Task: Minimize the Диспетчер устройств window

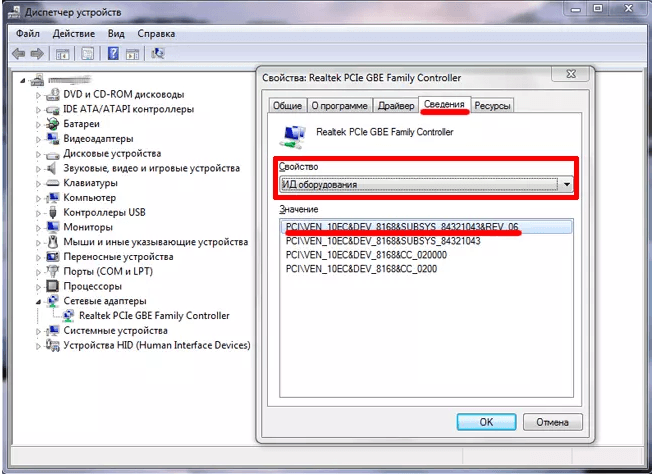Action: point(576,9)
